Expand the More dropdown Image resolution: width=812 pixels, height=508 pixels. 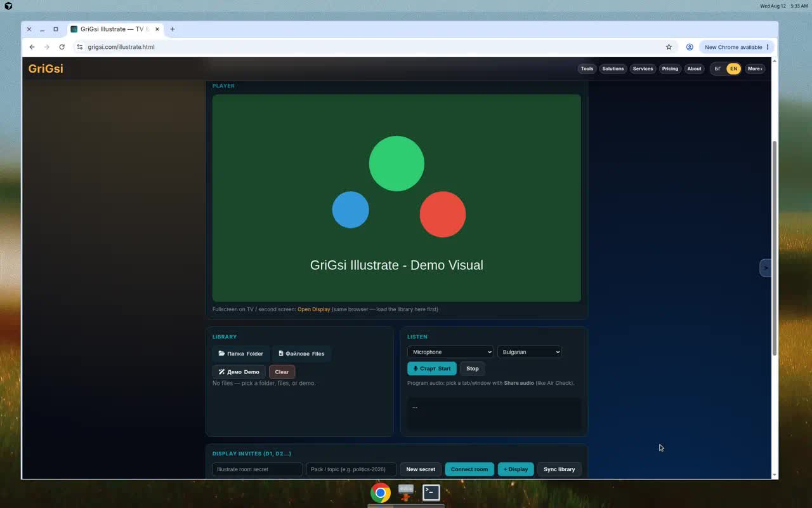tap(755, 69)
